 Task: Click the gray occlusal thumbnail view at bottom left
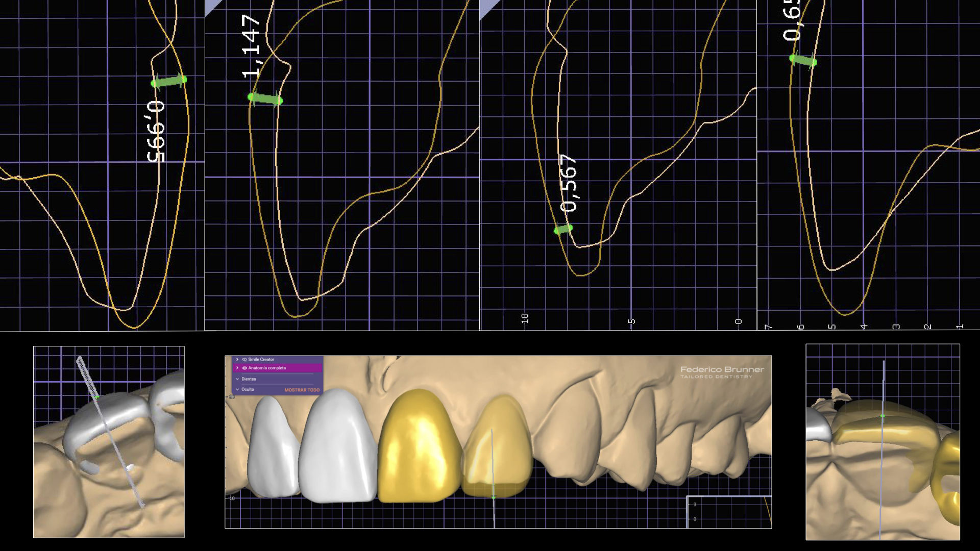(109, 442)
